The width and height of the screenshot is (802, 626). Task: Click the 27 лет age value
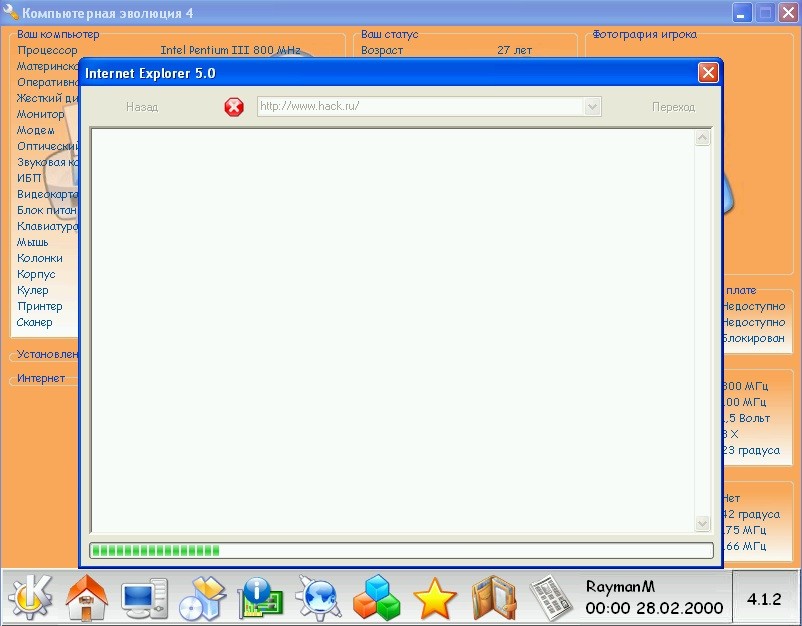click(x=515, y=50)
